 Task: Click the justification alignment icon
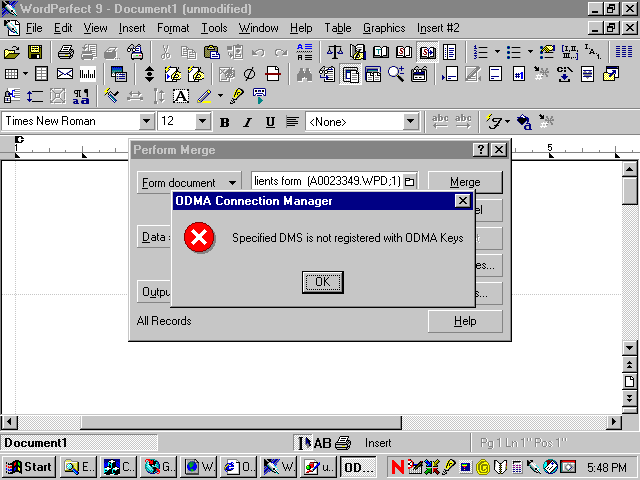tap(292, 122)
